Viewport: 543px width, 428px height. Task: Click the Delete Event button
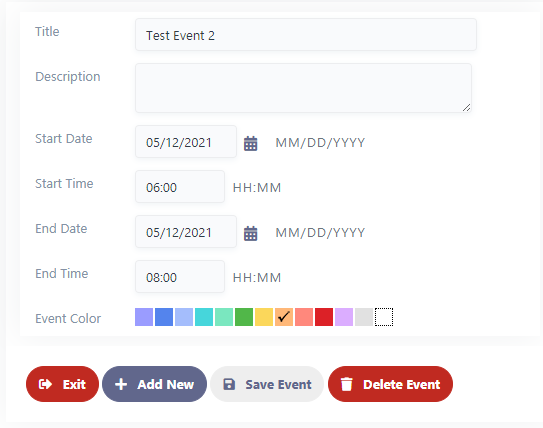pyautogui.click(x=390, y=384)
